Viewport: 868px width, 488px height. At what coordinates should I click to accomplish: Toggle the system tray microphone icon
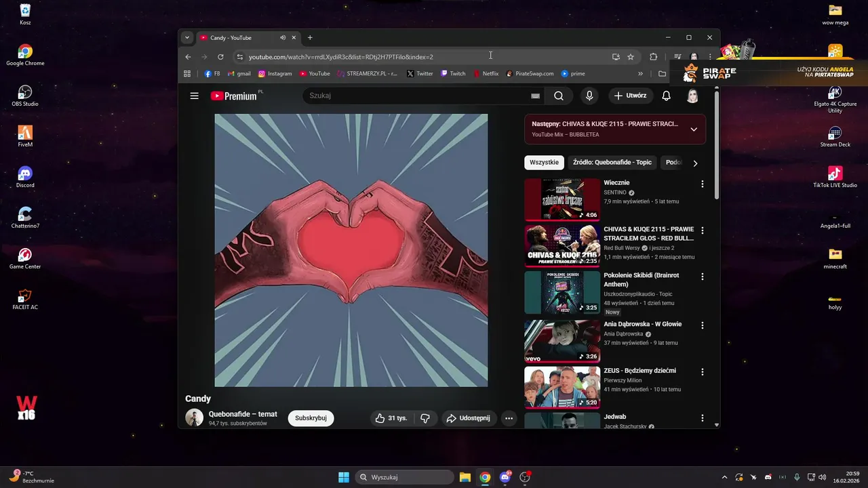point(797,477)
